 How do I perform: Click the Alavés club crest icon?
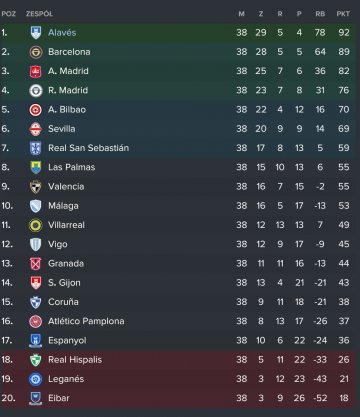(36, 33)
